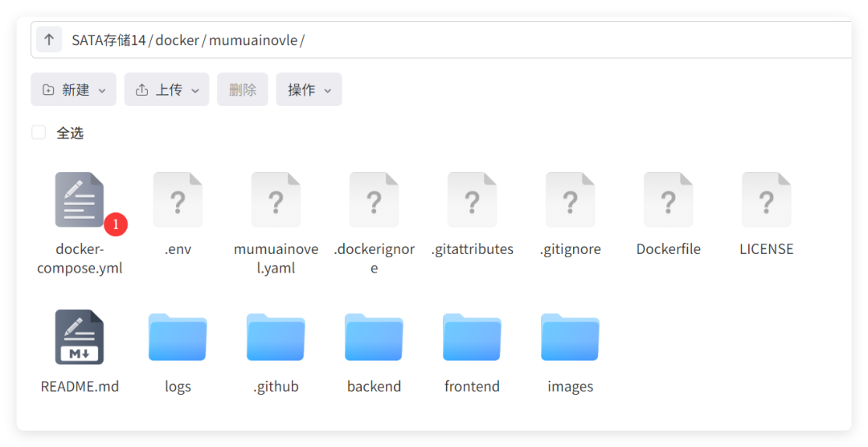Open the 新建 new dropdown button
Image resolution: width=868 pixels, height=447 pixels.
(x=74, y=89)
